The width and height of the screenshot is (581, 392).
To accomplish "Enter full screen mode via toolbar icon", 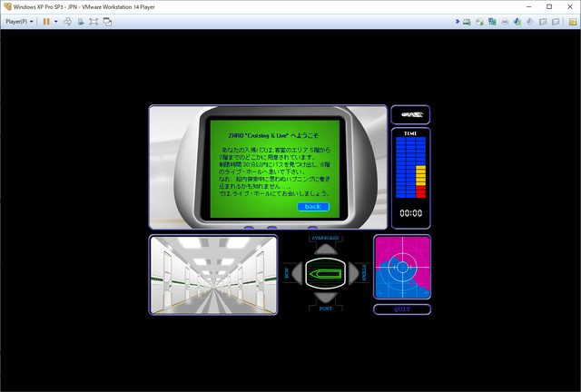I will click(x=94, y=22).
